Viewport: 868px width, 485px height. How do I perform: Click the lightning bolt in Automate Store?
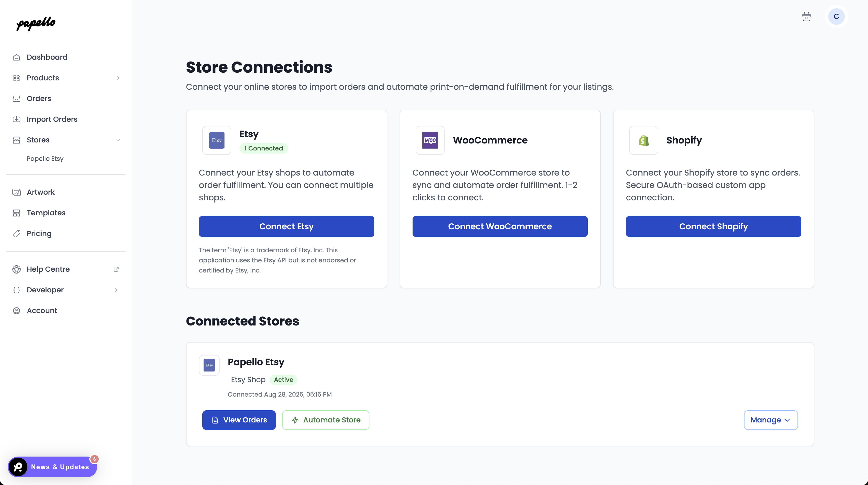(x=295, y=420)
